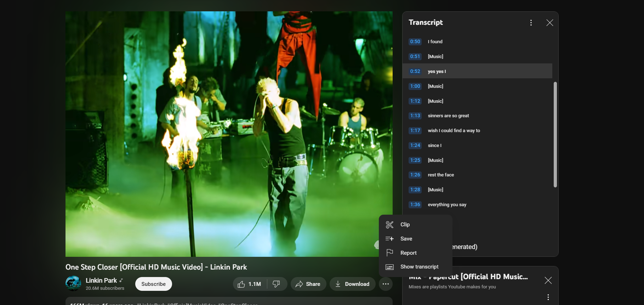This screenshot has height=305, width=644.
Task: Click the transcript panel scrollbar
Action: click(555, 135)
